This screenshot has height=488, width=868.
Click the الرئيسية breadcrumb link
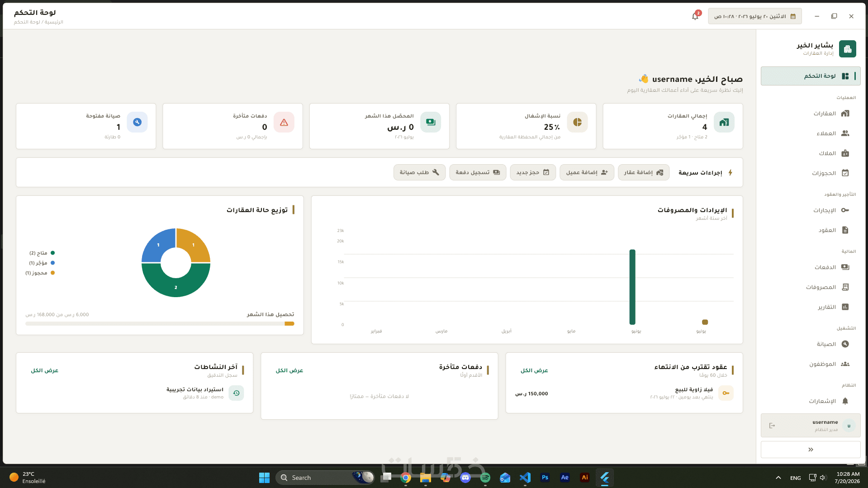click(54, 22)
